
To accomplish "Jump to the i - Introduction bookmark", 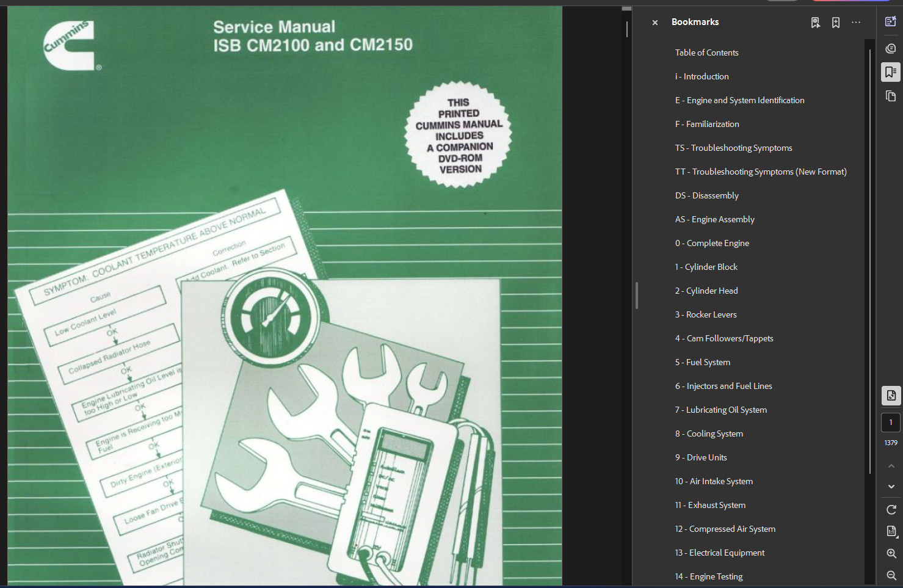I will (702, 76).
